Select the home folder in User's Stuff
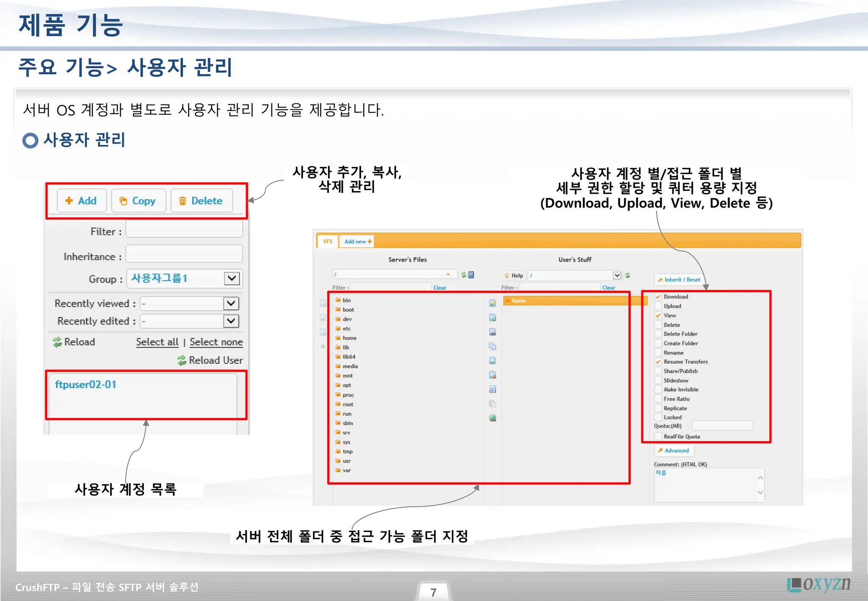868x601 pixels. tap(575, 300)
